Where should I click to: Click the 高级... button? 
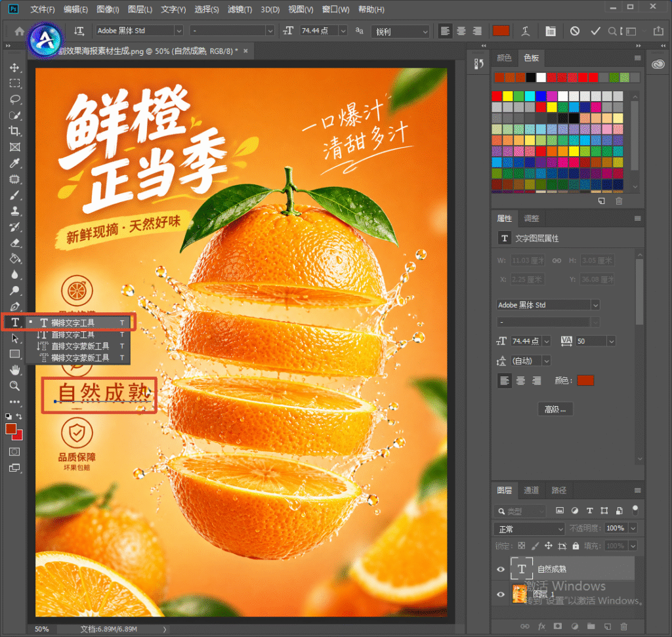click(x=555, y=409)
